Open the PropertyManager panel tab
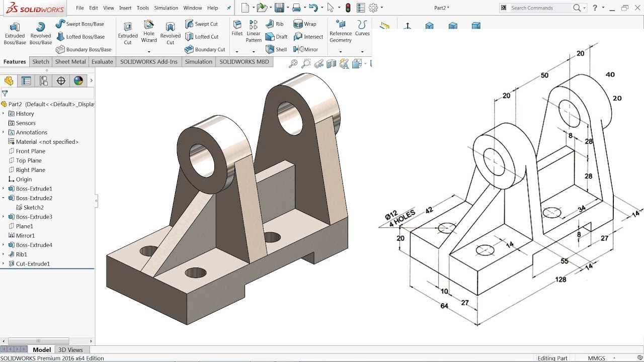Viewport: 644px width, 362px height. (26, 81)
